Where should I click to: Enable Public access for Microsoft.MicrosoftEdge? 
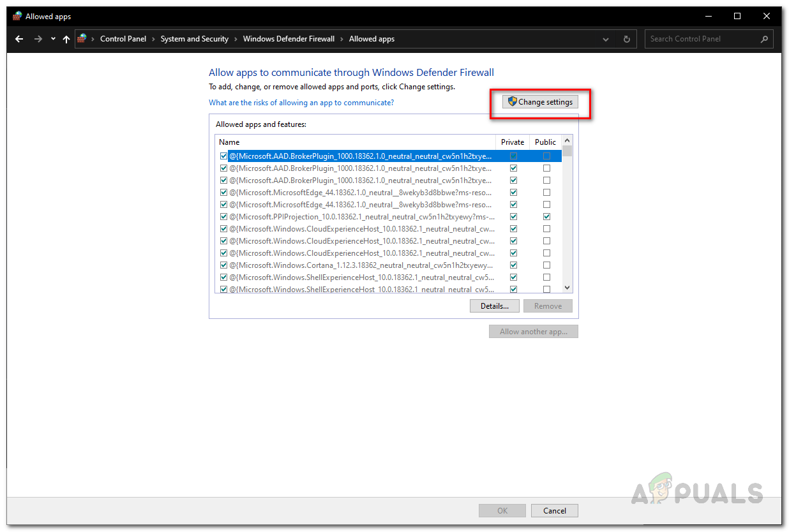(546, 192)
